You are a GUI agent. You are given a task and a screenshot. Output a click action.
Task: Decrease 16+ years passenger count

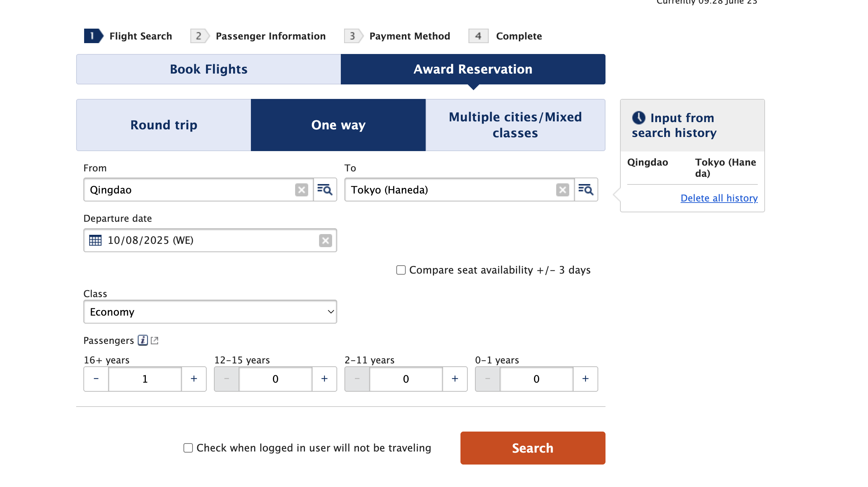click(x=96, y=379)
